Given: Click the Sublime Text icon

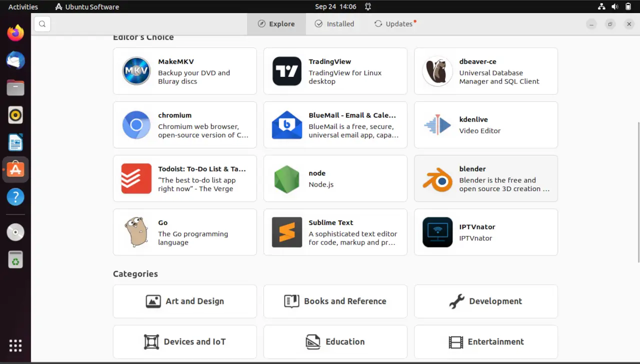Looking at the screenshot, I should coord(287,232).
